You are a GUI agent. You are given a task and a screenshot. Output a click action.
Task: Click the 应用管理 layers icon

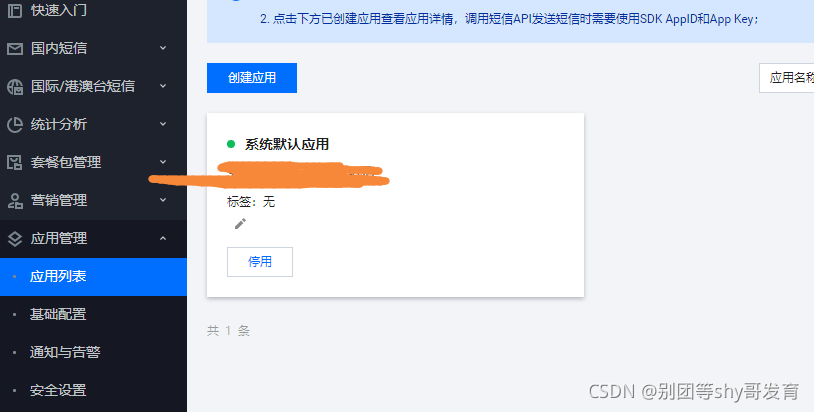coord(15,239)
